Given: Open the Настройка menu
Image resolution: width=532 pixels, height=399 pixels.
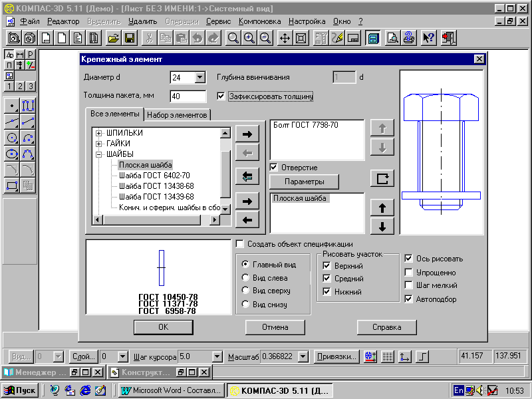Looking at the screenshot, I should (x=307, y=21).
